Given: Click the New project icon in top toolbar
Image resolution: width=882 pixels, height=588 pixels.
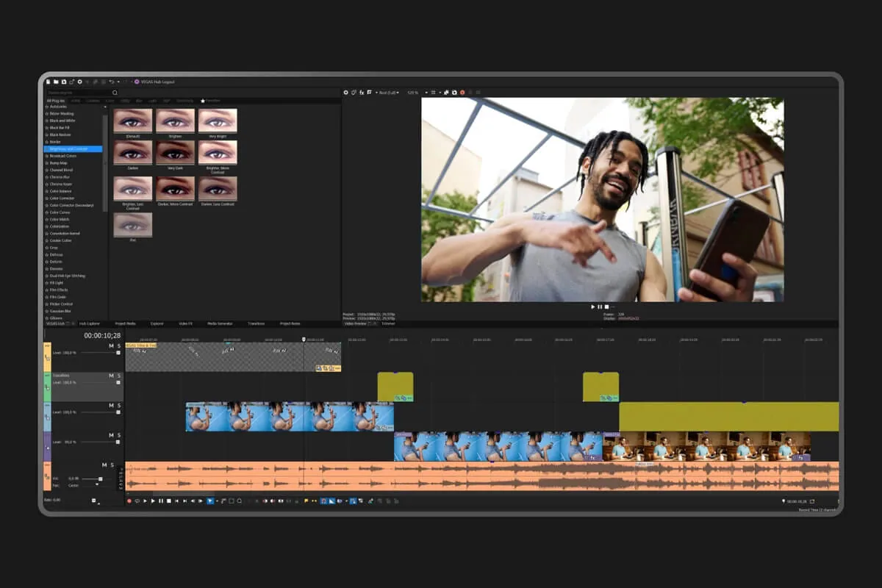Looking at the screenshot, I should point(49,82).
